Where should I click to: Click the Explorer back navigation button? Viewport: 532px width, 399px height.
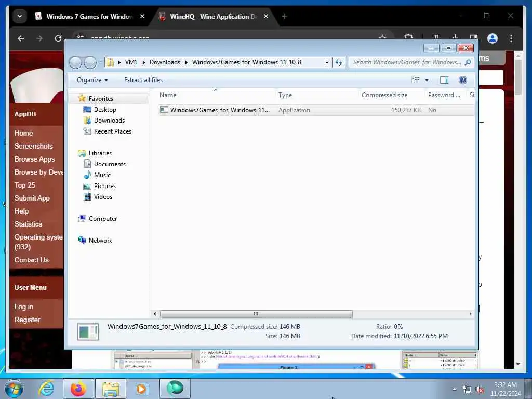(75, 62)
